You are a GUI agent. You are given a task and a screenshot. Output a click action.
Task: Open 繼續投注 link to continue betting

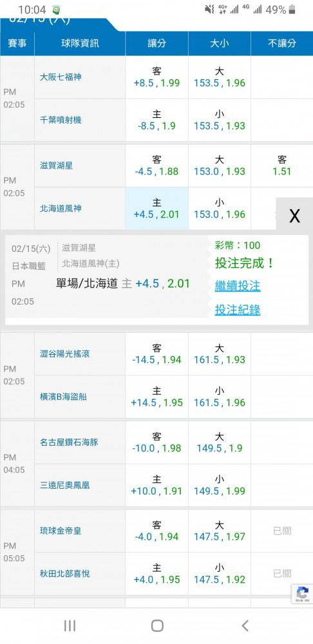(x=238, y=286)
